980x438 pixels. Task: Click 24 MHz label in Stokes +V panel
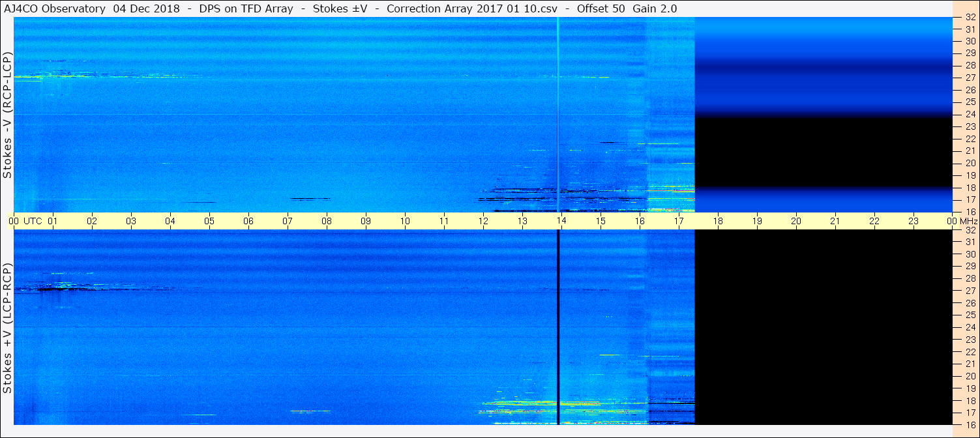pyautogui.click(x=970, y=327)
